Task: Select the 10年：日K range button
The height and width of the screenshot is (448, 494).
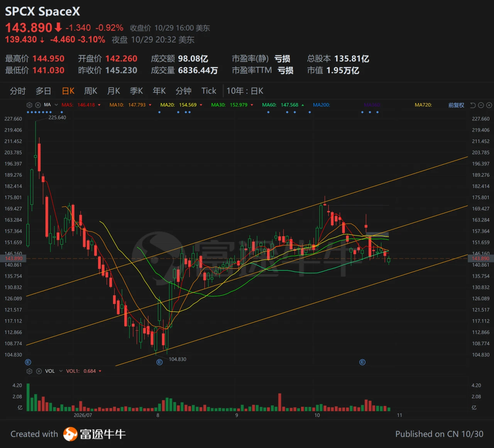Action: (245, 91)
